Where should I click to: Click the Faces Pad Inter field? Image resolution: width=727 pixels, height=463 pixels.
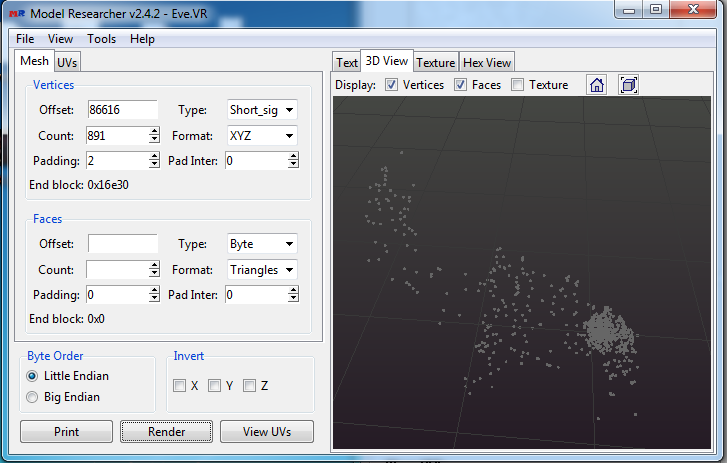[x=256, y=295]
